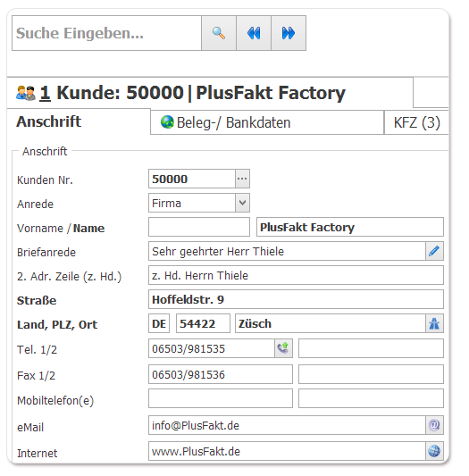
Task: Go to next record with double-right arrow
Action: pos(289,33)
